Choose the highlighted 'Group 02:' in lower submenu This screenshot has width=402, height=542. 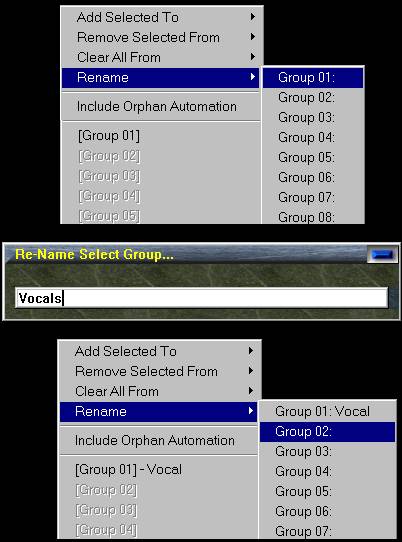(328, 431)
